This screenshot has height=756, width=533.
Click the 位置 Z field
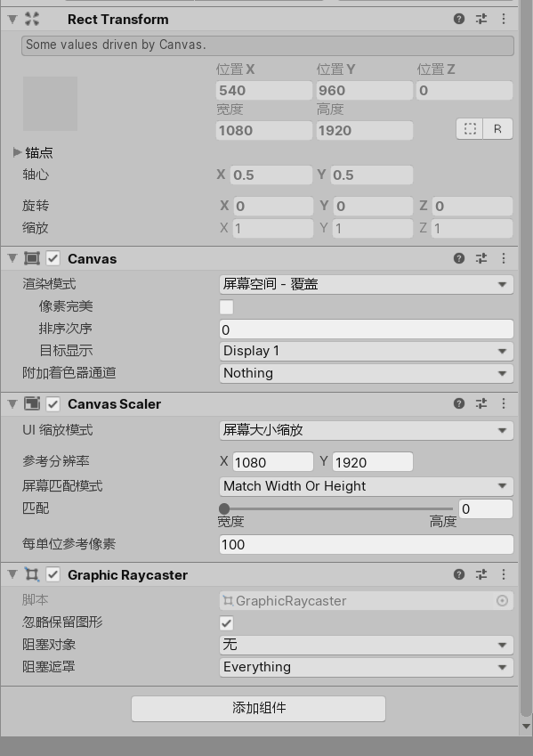(x=464, y=90)
